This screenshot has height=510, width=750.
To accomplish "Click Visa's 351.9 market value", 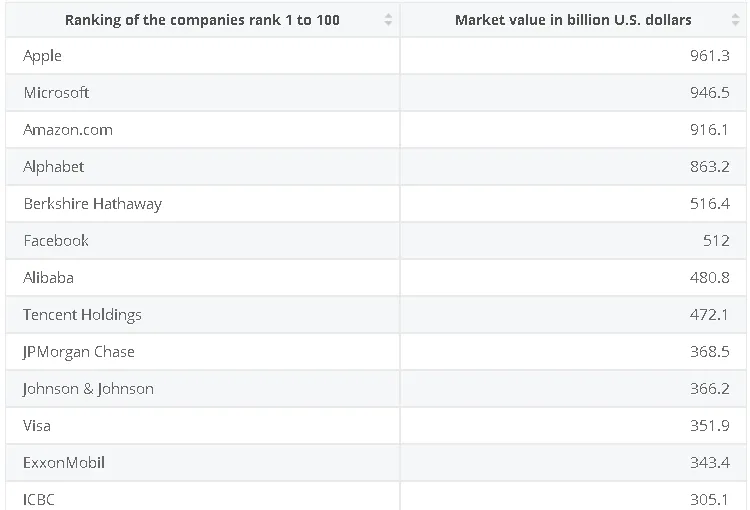I will coord(709,426).
